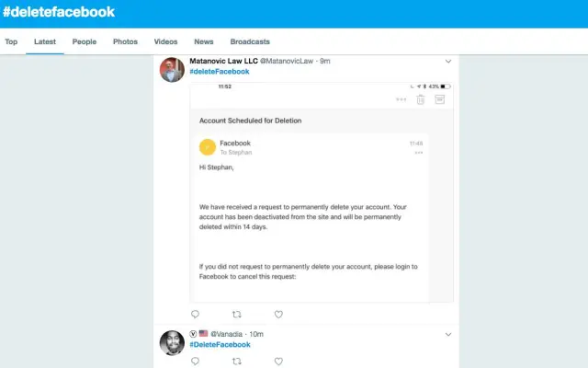Open the Videos tab
The width and height of the screenshot is (588, 368).
[x=166, y=41]
